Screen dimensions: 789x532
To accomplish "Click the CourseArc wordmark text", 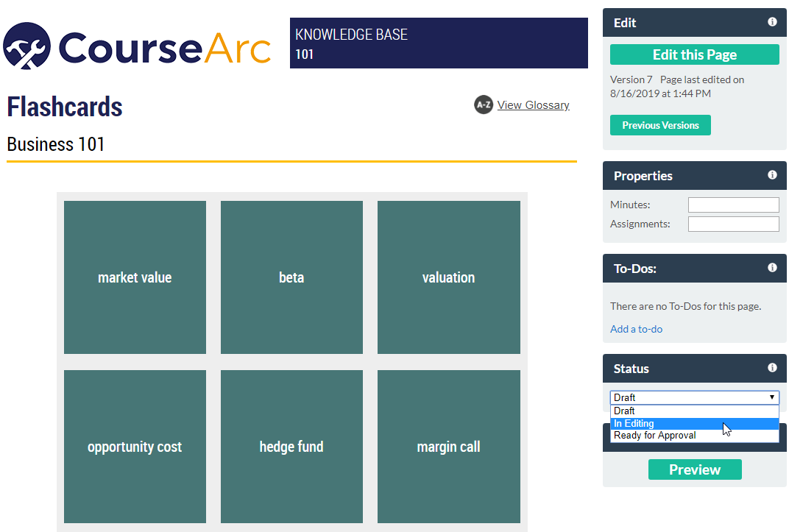I will tap(165, 48).
